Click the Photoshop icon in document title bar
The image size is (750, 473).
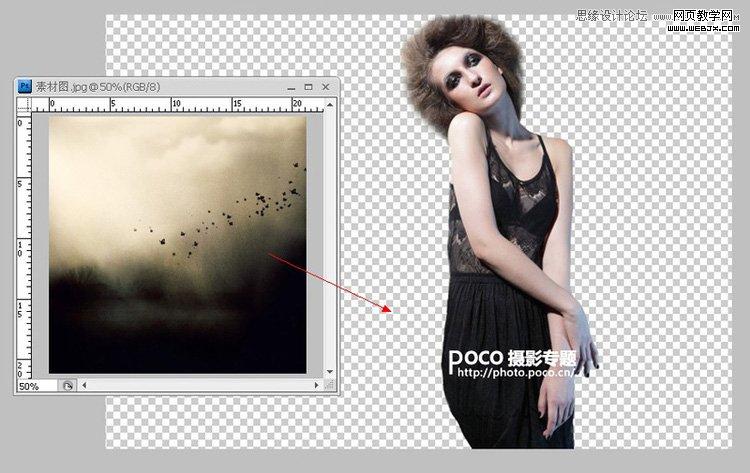[x=24, y=87]
